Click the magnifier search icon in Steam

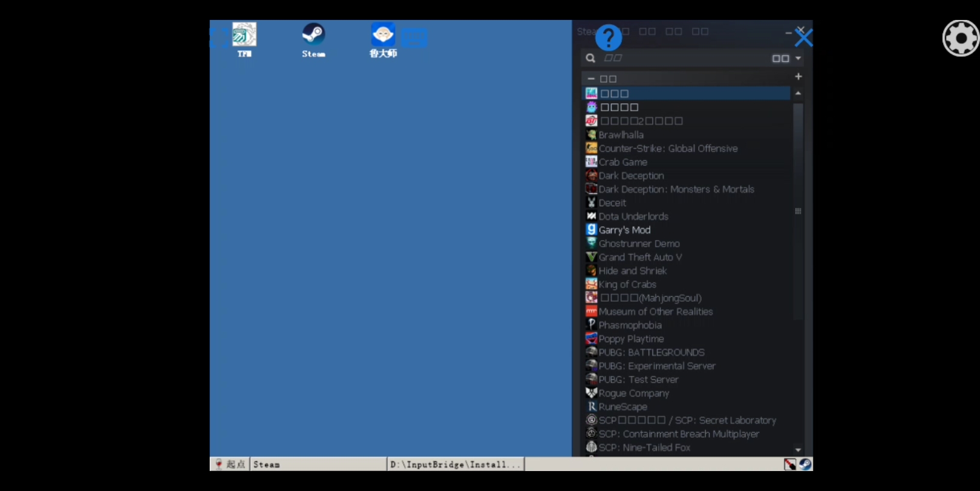click(x=590, y=58)
